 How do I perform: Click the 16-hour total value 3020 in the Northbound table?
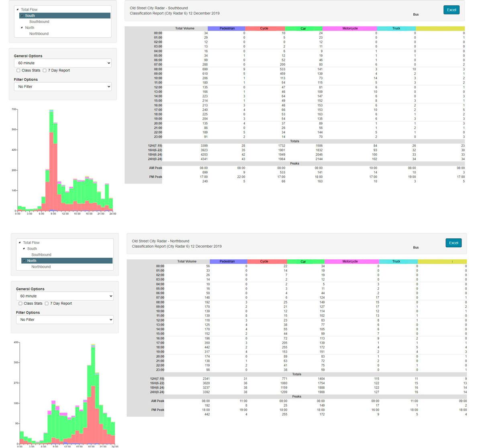206,383
